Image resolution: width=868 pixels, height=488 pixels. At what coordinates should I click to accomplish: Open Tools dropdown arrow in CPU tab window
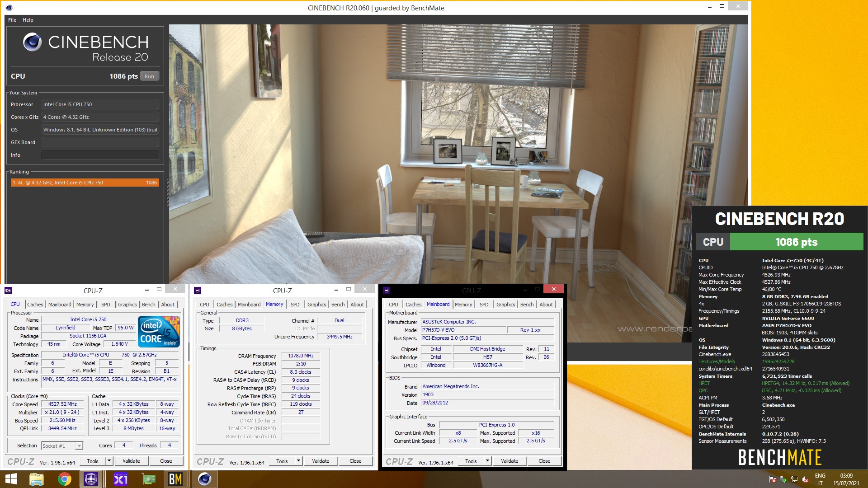[109, 461]
